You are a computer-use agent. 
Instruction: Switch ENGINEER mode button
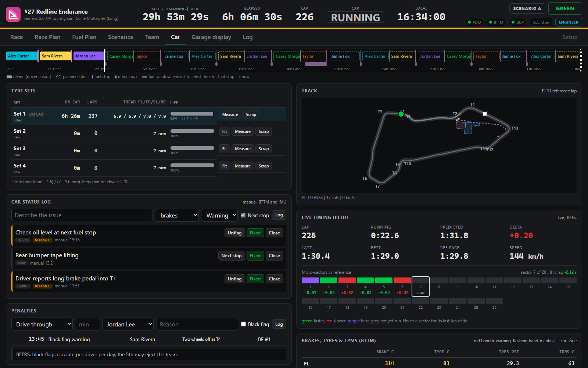point(569,22)
